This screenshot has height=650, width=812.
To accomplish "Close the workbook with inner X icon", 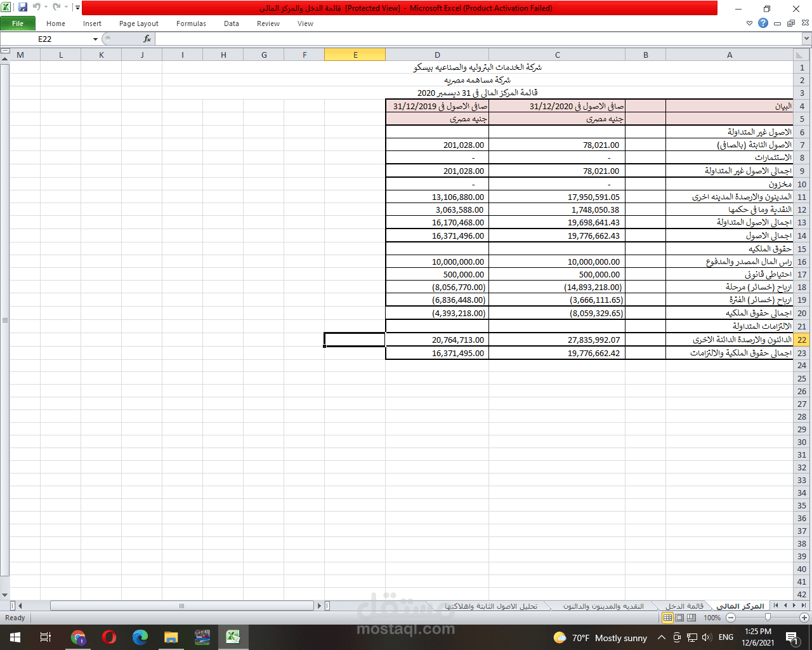I will (805, 23).
